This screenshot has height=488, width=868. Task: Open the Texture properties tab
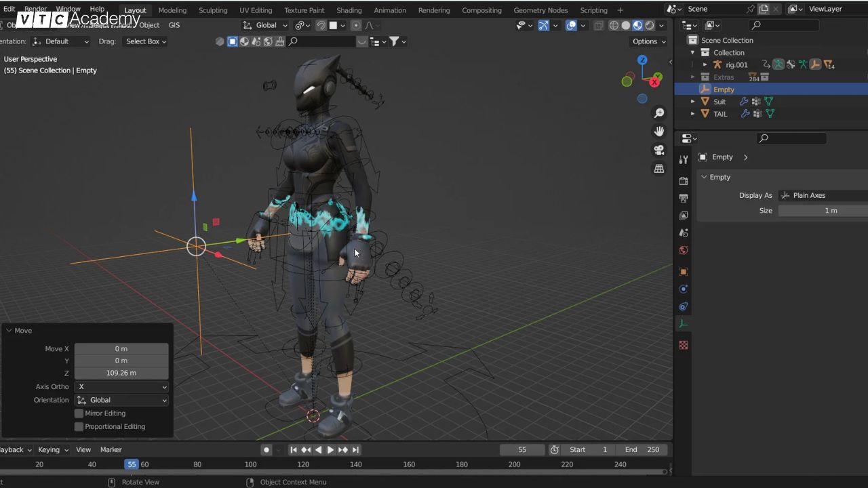pyautogui.click(x=684, y=345)
